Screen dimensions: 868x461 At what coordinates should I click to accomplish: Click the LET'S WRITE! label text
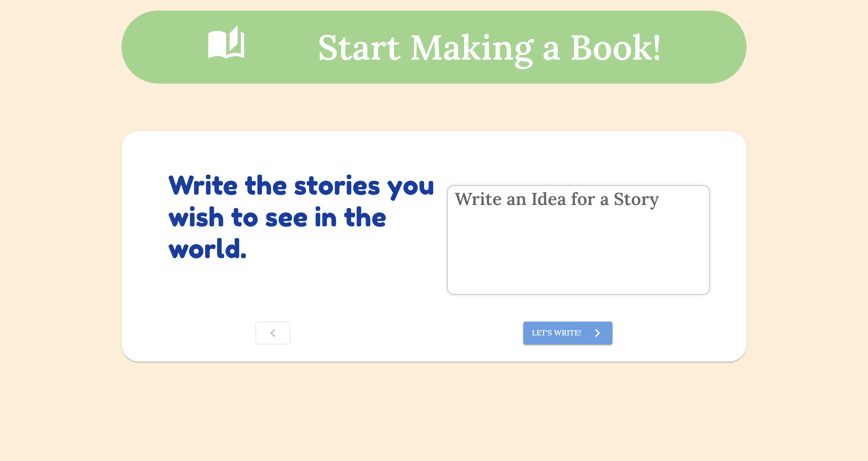(556, 333)
